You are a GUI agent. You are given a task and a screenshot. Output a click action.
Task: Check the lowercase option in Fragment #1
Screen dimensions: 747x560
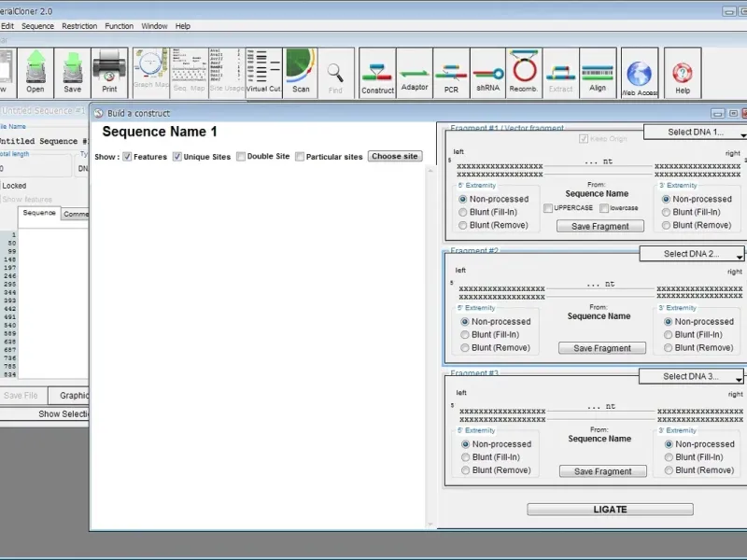[x=604, y=208]
